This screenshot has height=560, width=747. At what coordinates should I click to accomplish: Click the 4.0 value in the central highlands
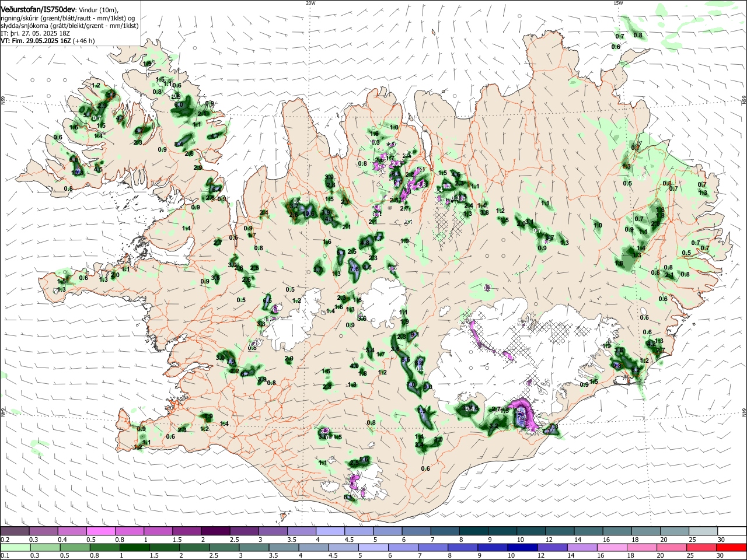coord(354,366)
